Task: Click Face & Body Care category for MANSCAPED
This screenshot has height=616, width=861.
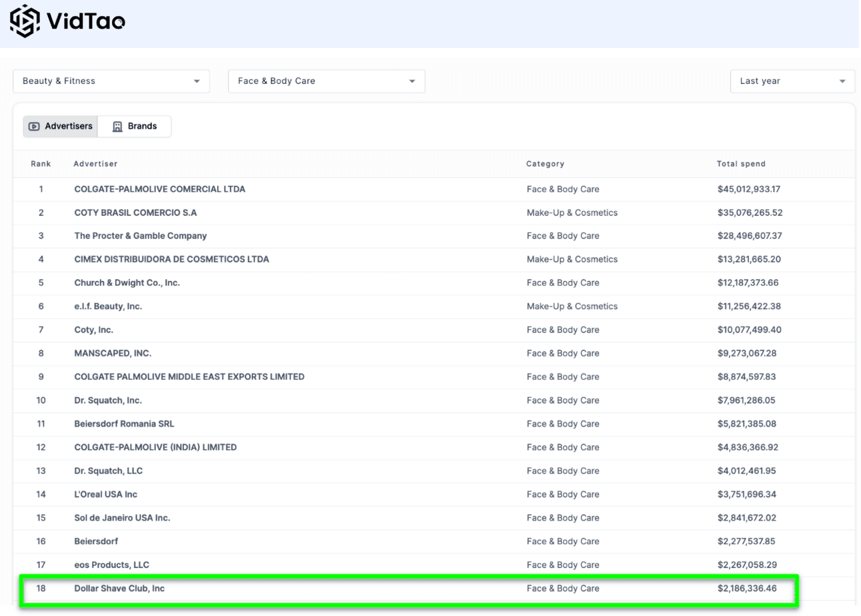Action: tap(563, 354)
